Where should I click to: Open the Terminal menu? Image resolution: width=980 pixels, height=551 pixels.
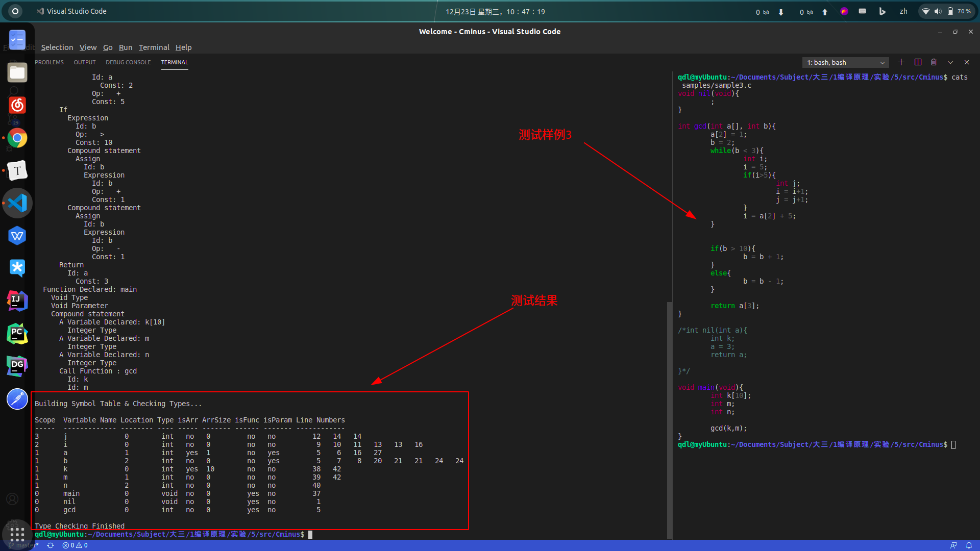pyautogui.click(x=154, y=47)
